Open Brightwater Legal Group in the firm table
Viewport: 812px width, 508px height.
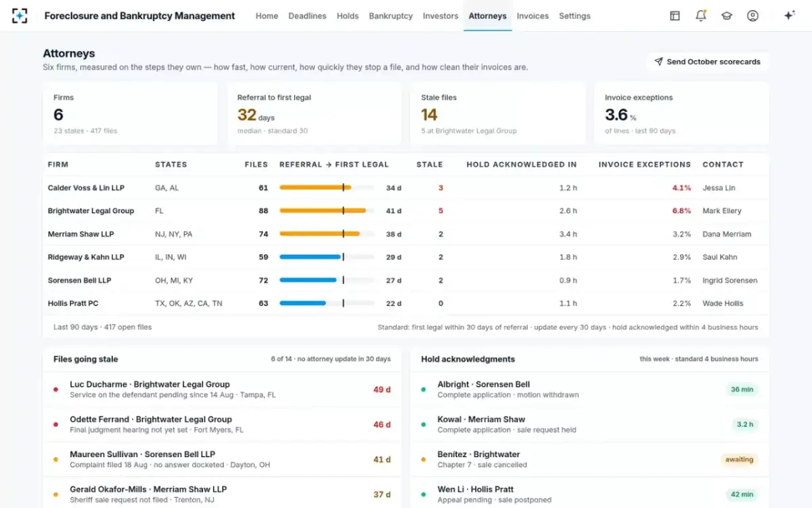(91, 211)
